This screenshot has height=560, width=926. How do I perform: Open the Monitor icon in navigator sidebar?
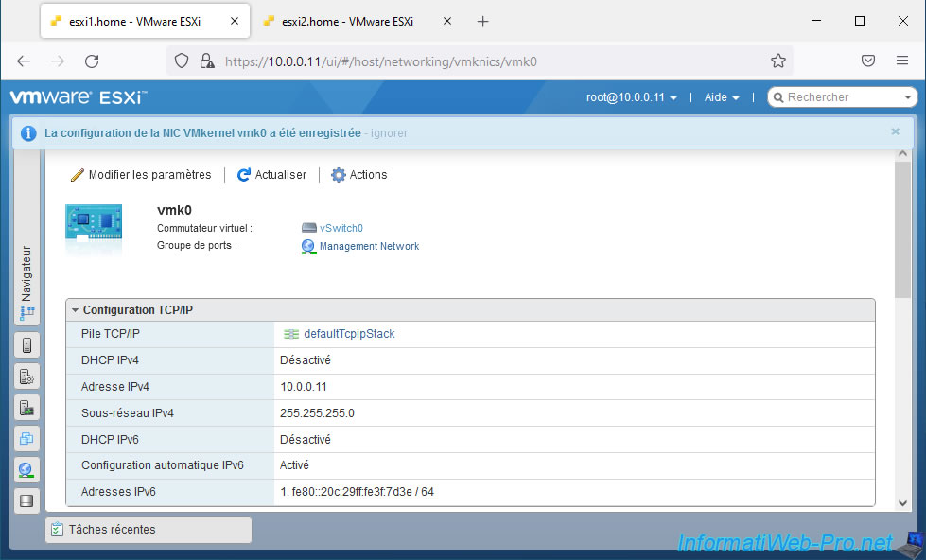[26, 408]
